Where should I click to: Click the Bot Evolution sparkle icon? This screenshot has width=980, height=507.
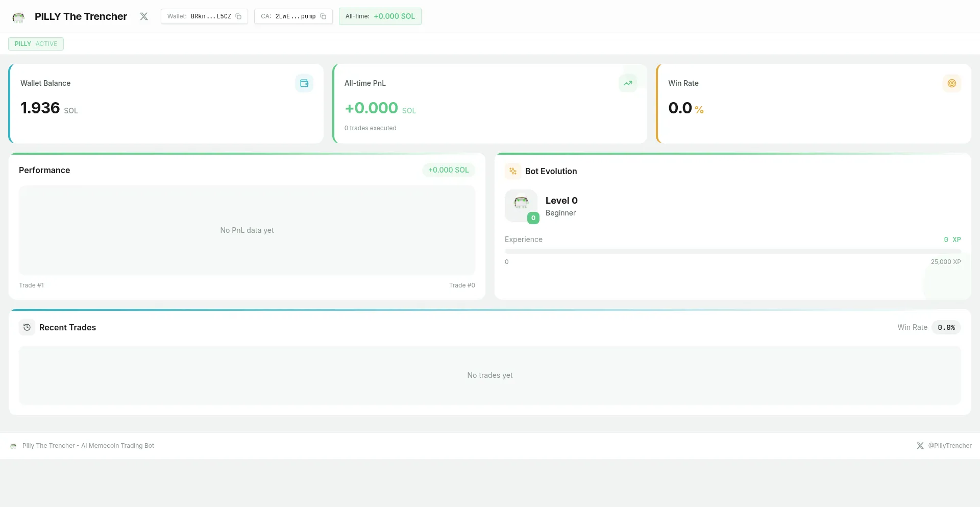pyautogui.click(x=513, y=171)
